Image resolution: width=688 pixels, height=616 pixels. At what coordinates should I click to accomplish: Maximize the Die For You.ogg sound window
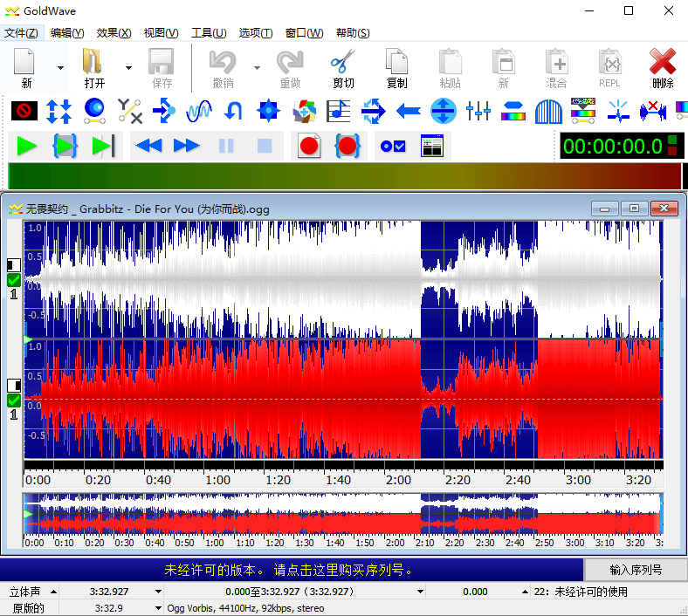(634, 209)
